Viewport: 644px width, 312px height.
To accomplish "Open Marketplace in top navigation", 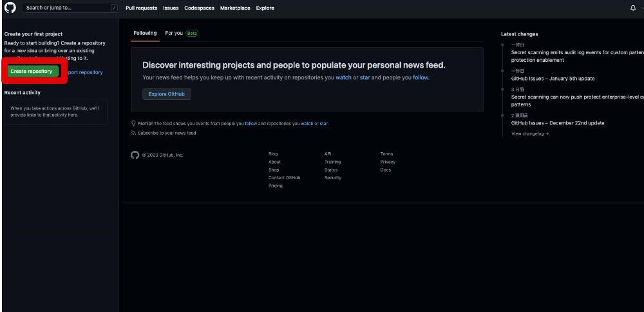I will click(x=235, y=8).
